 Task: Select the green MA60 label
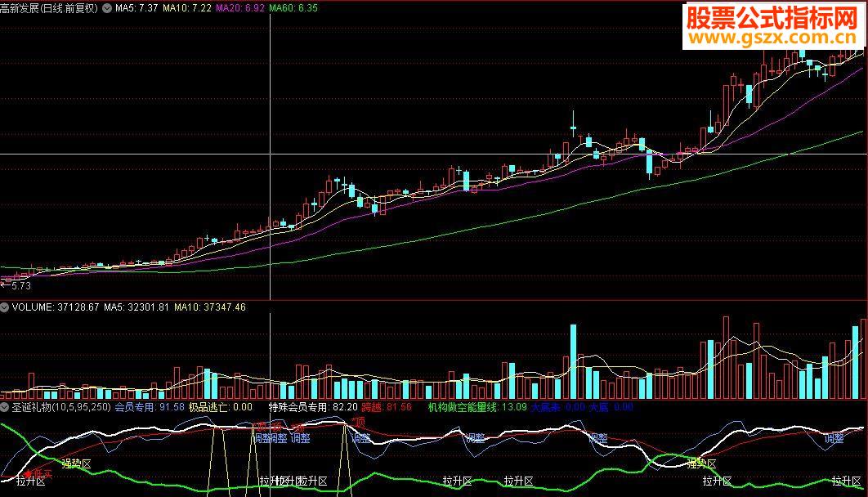(x=293, y=8)
